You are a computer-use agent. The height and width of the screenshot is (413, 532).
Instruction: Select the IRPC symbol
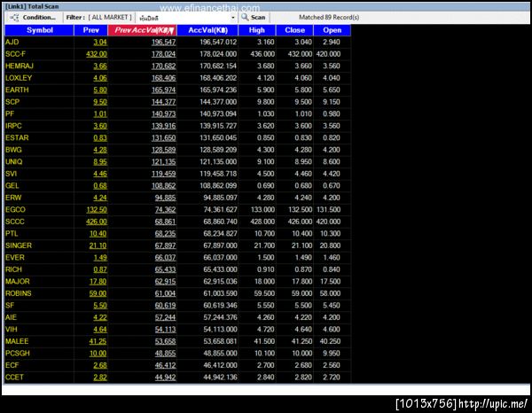click(13, 126)
